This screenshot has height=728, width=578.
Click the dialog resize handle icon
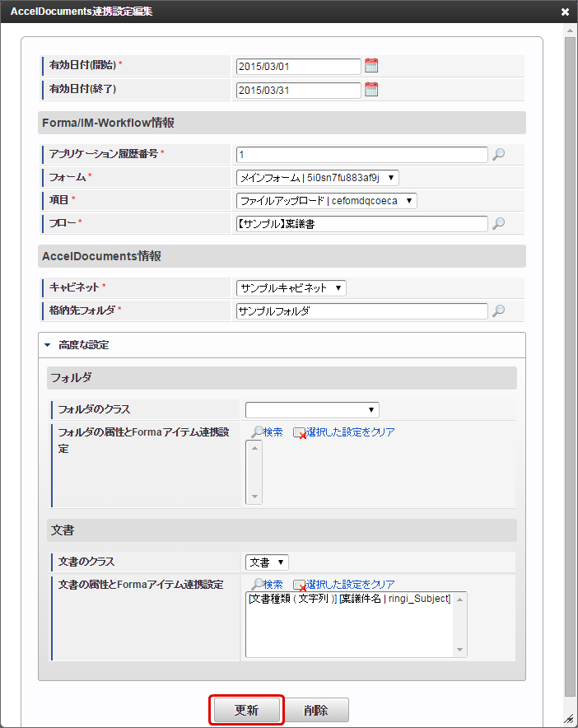[x=569, y=719]
